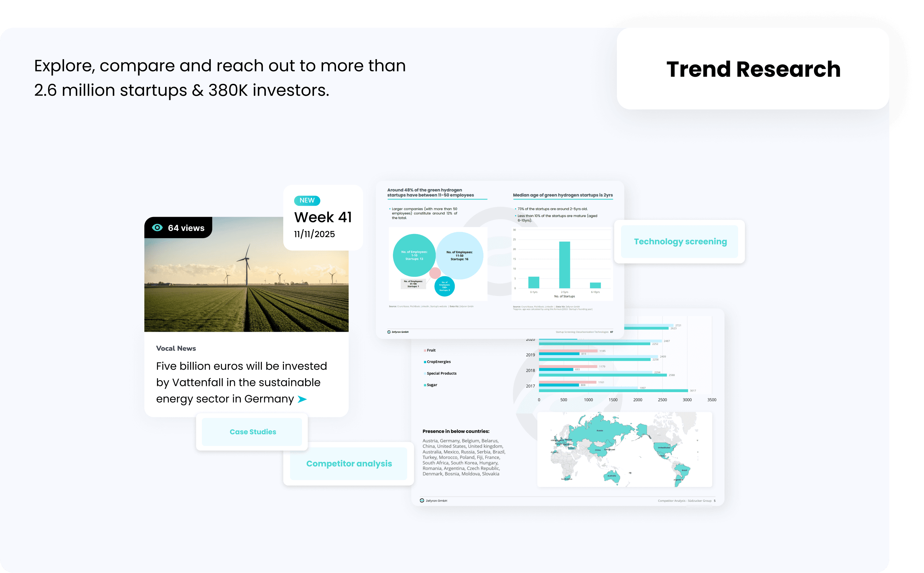The height and width of the screenshot is (573, 924).
Task: Click the eye icon beside 64 views
Action: [x=157, y=227]
